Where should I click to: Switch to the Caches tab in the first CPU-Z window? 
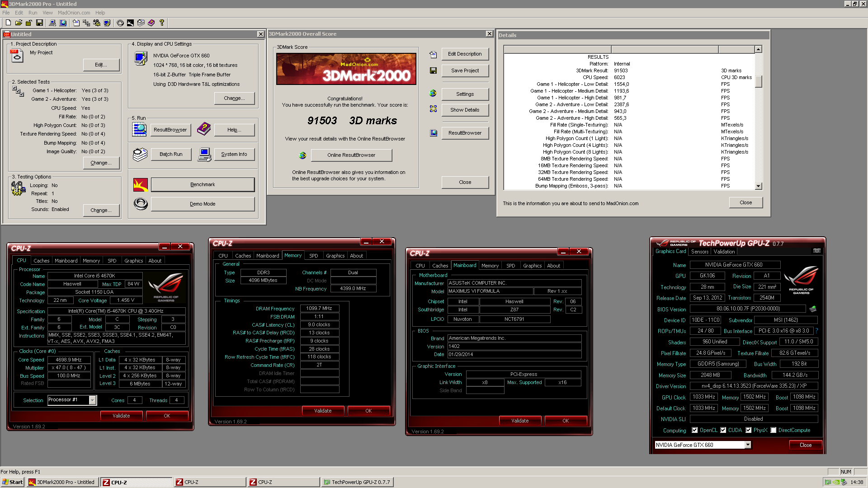tap(41, 261)
